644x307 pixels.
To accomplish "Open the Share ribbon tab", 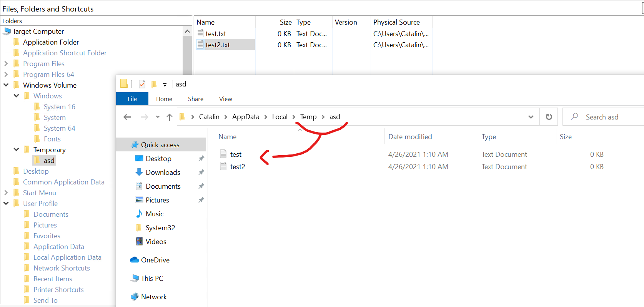I will (196, 99).
